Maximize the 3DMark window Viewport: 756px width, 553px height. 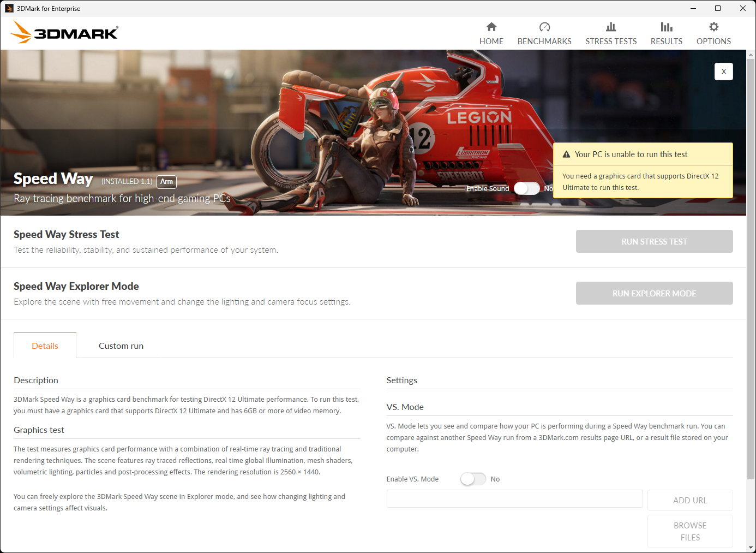[718, 8]
